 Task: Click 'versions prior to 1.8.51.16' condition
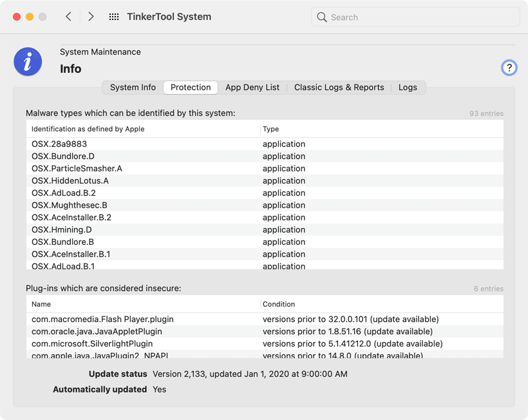(x=348, y=331)
